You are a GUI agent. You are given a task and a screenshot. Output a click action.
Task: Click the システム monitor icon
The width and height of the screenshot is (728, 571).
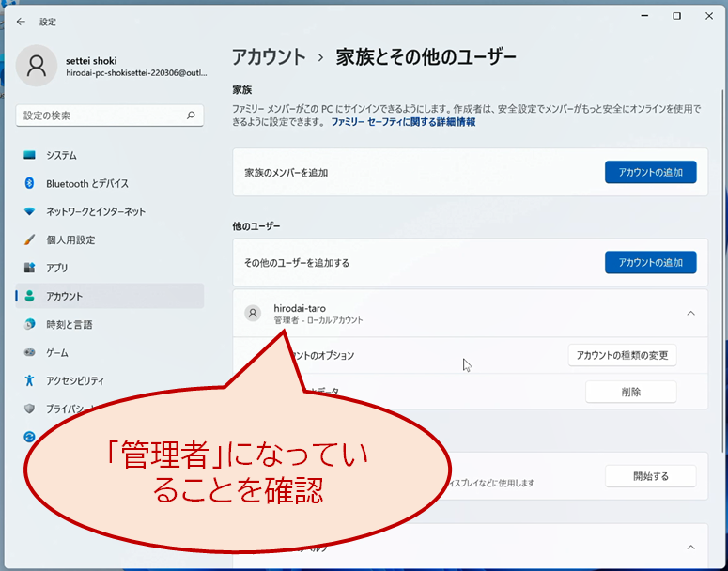pyautogui.click(x=29, y=155)
